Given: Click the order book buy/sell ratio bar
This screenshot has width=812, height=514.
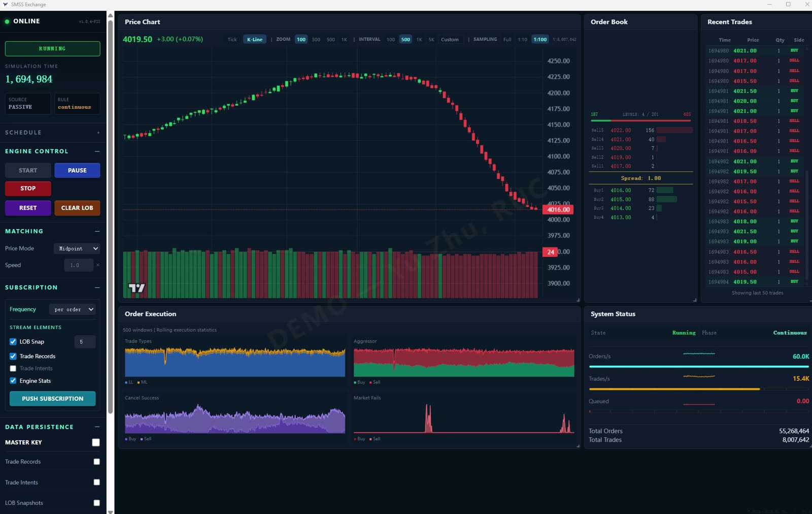Looking at the screenshot, I should pos(640,120).
